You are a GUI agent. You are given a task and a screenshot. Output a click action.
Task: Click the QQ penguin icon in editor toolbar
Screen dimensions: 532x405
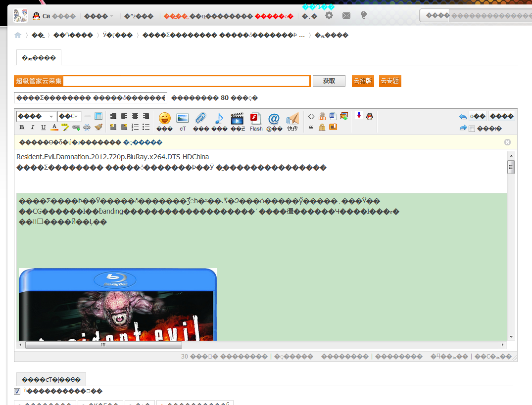(x=370, y=116)
